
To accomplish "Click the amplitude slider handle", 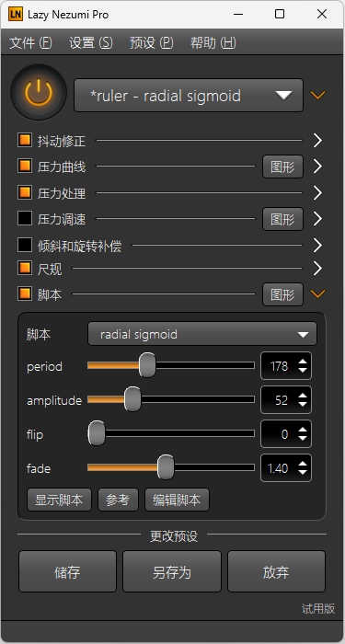I will pos(132,398).
